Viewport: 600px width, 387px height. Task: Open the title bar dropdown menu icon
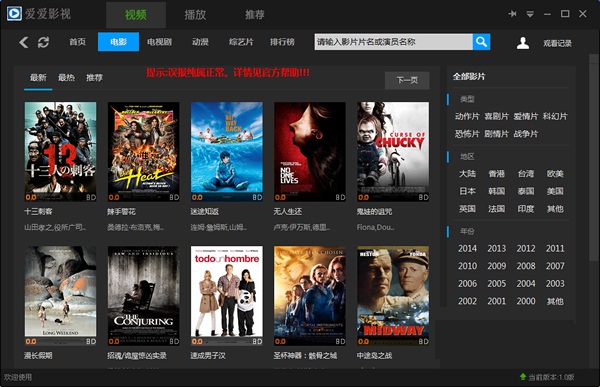tap(530, 14)
